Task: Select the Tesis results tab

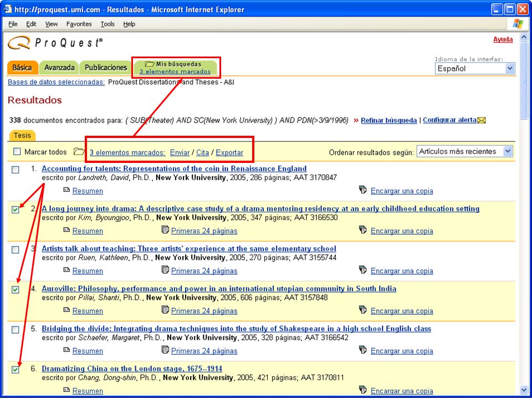Action: click(x=22, y=135)
